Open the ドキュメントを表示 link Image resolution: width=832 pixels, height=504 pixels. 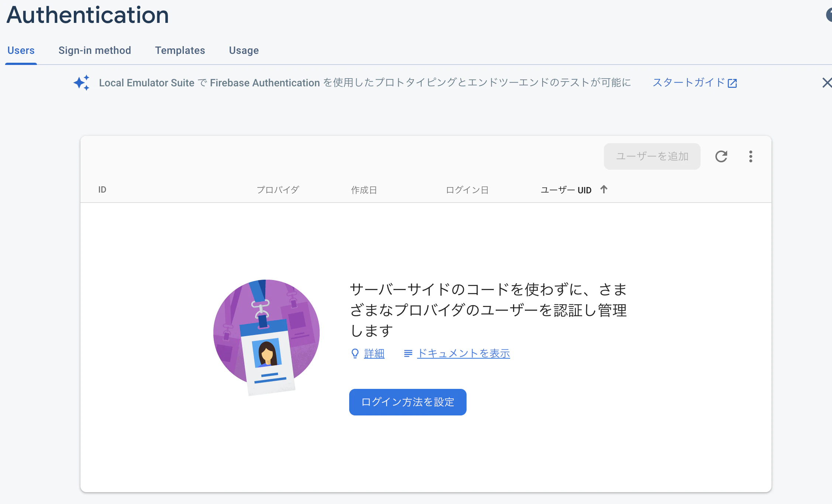[x=463, y=353]
